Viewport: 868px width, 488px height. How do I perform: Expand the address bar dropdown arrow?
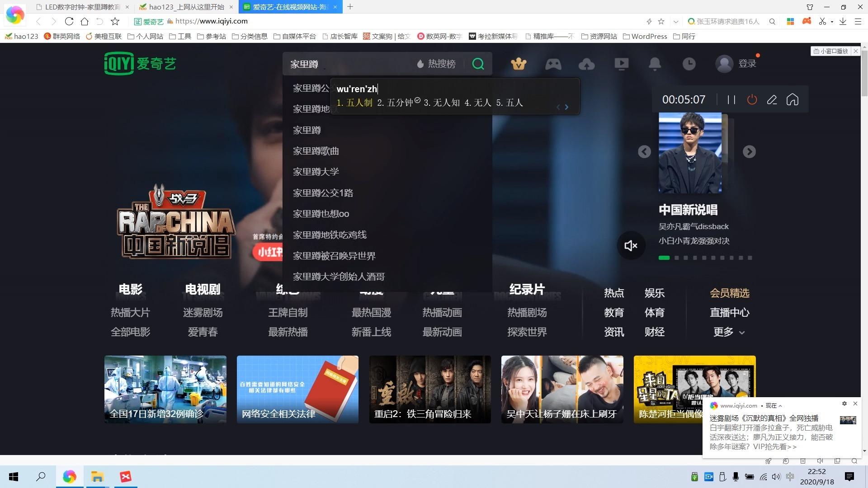pyautogui.click(x=676, y=21)
